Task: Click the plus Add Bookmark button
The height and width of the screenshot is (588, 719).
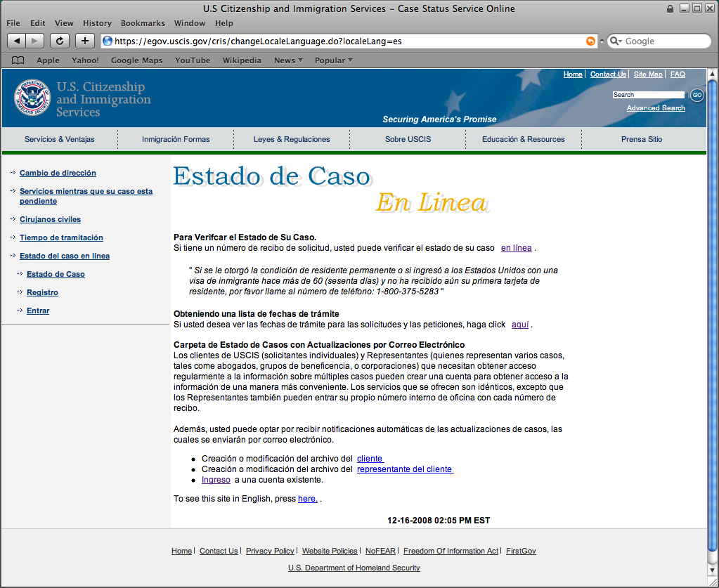Action: click(84, 41)
